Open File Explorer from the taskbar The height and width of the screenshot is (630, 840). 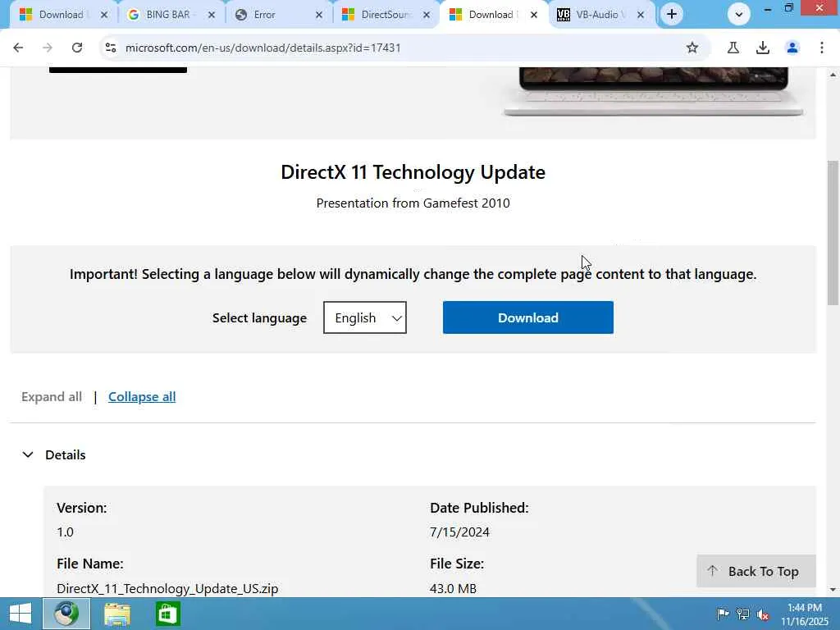tap(117, 614)
